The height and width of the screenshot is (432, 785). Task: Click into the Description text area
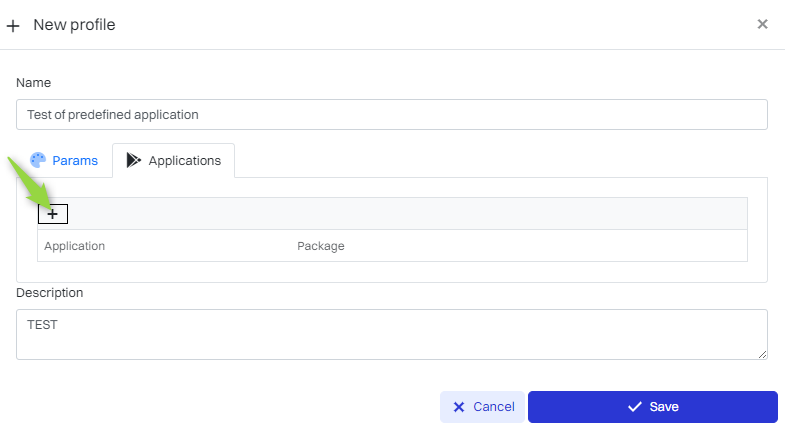click(392, 334)
